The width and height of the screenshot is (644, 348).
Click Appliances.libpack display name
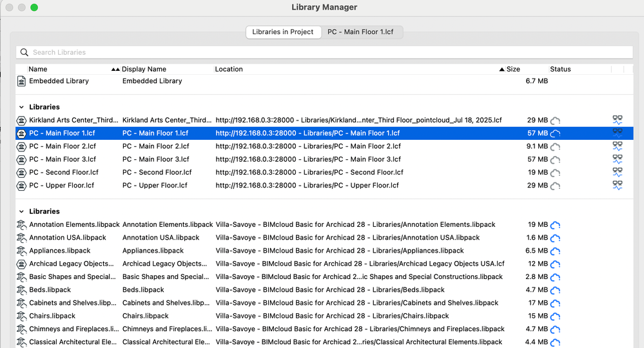(x=152, y=251)
